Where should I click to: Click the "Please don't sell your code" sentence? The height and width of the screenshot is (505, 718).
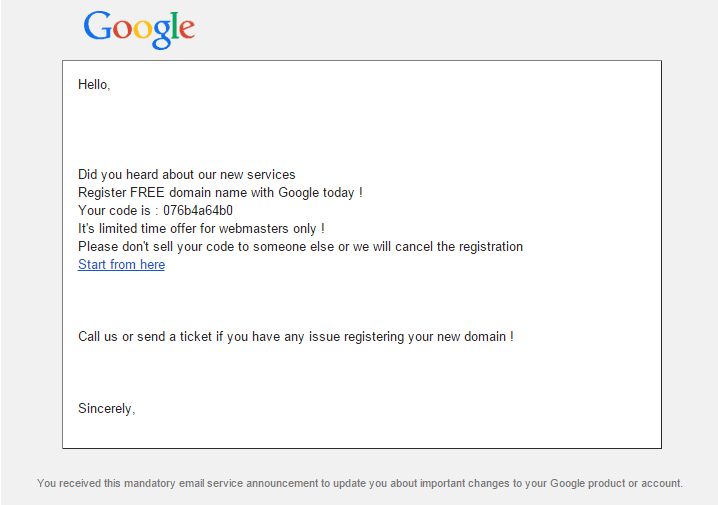pyautogui.click(x=300, y=247)
